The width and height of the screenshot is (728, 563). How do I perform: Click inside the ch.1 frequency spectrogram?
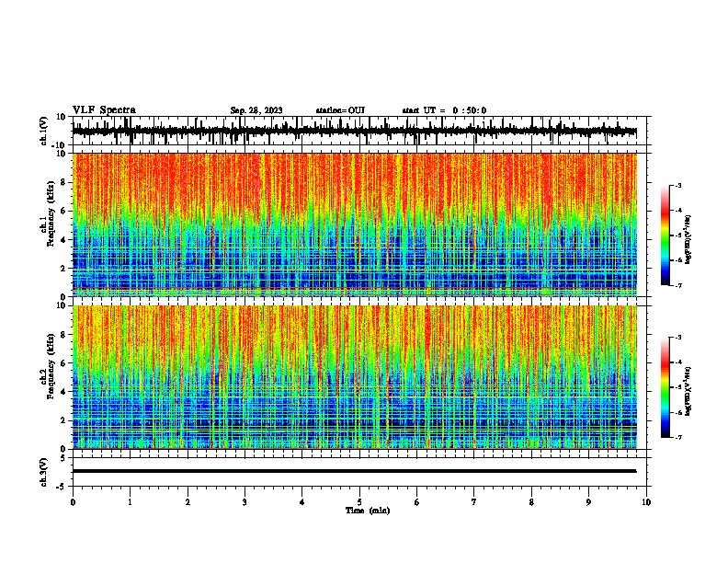pyautogui.click(x=354, y=224)
